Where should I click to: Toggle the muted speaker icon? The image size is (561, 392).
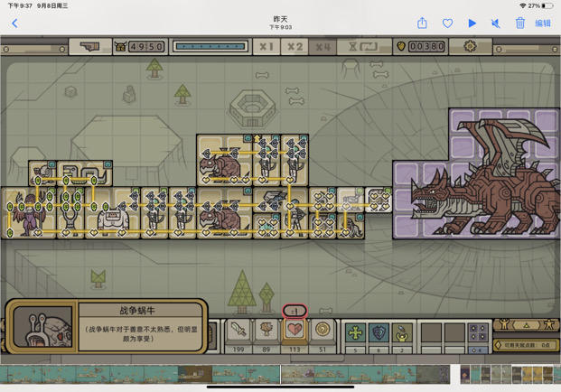click(496, 23)
